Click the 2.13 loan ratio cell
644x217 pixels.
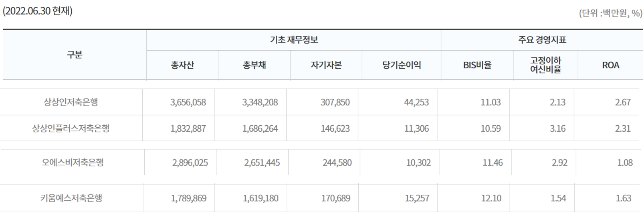558,102
